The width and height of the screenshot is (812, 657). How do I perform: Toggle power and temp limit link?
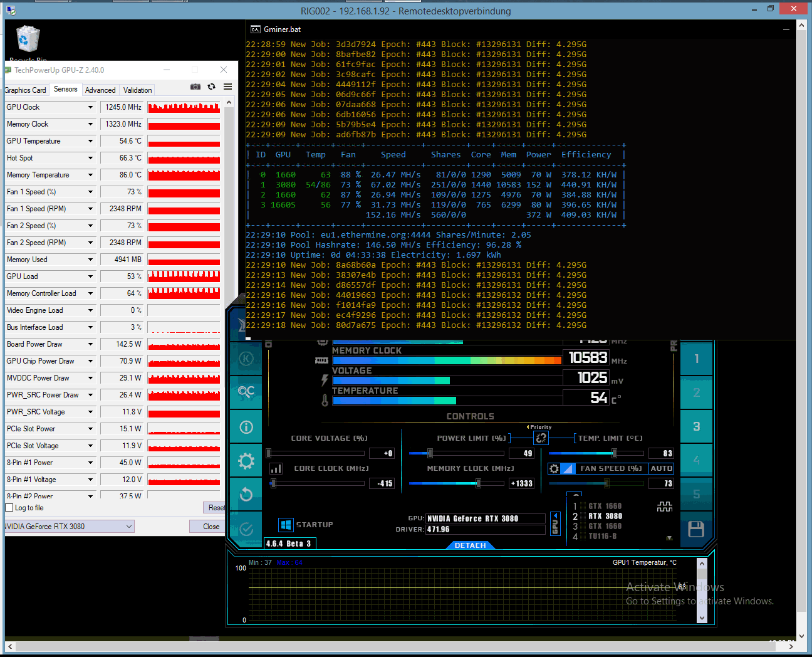point(541,438)
